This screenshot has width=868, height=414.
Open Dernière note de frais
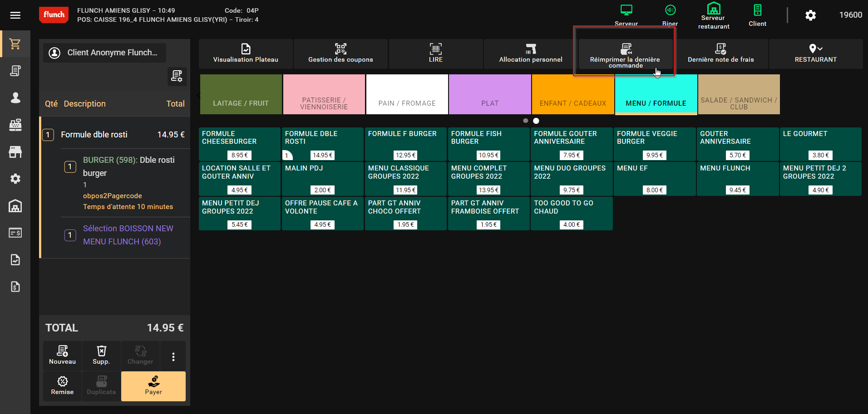[x=720, y=54]
